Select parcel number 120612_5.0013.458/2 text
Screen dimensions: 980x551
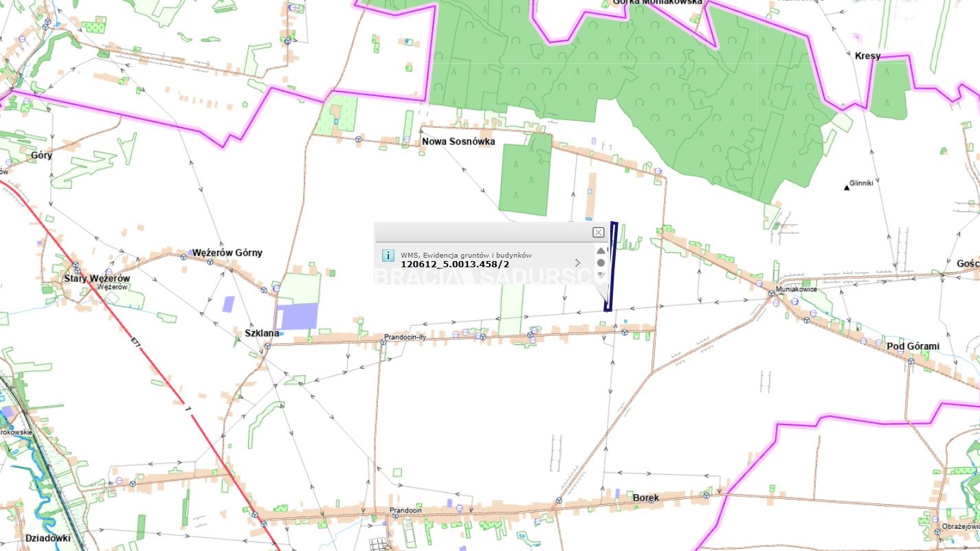pyautogui.click(x=454, y=264)
